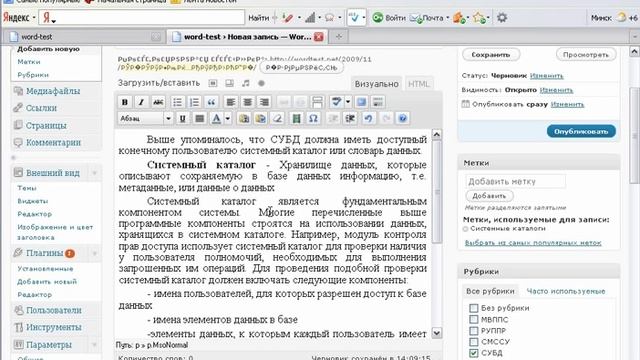Check the 'РУППР' category
Viewport: 640px width, 360px height.
[473, 331]
